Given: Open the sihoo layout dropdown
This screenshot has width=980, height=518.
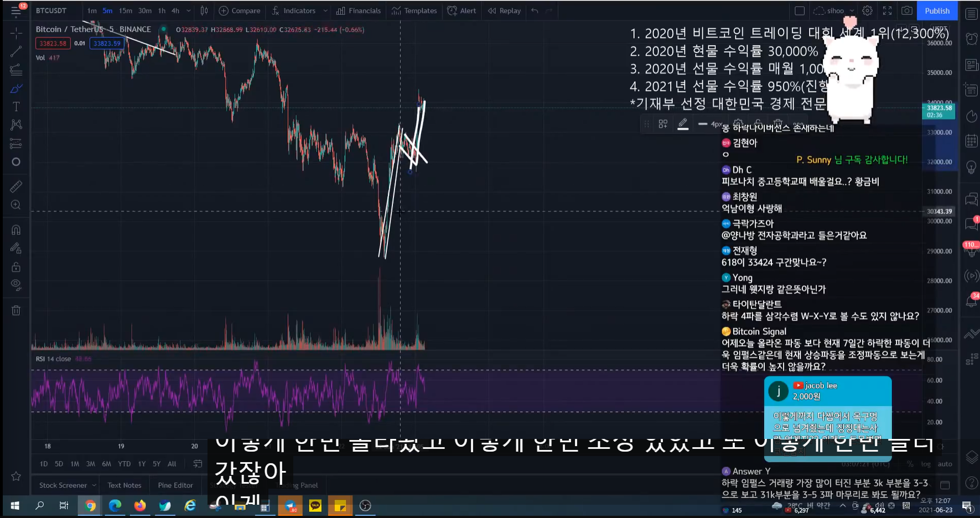Looking at the screenshot, I should tap(834, 11).
